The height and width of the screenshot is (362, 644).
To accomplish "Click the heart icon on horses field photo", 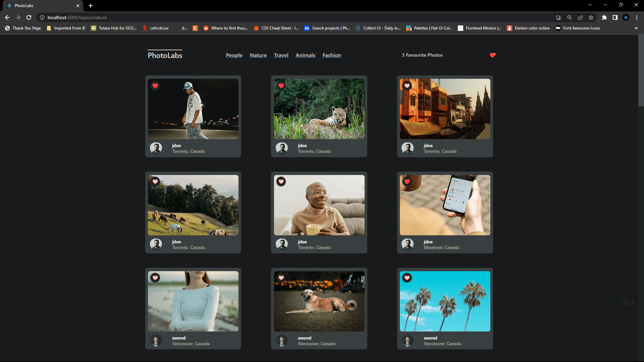I will click(x=156, y=181).
